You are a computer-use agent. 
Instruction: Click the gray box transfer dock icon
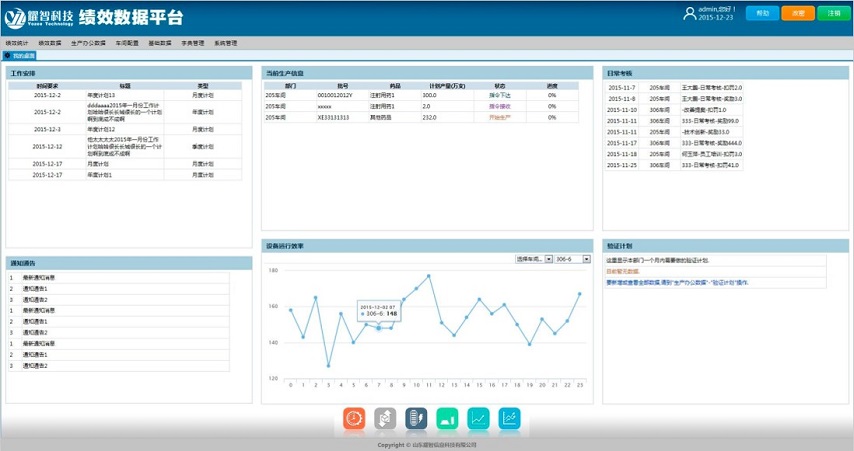[385, 419]
